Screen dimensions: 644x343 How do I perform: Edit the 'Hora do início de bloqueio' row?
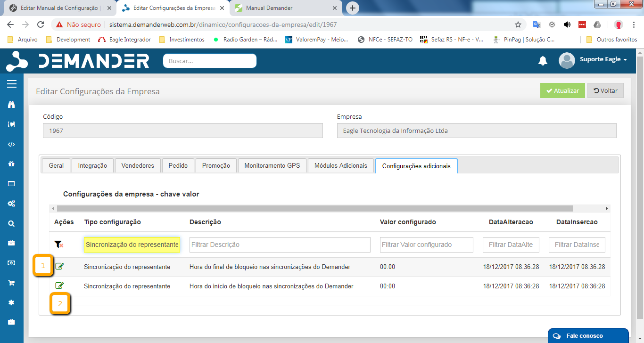[x=59, y=286]
